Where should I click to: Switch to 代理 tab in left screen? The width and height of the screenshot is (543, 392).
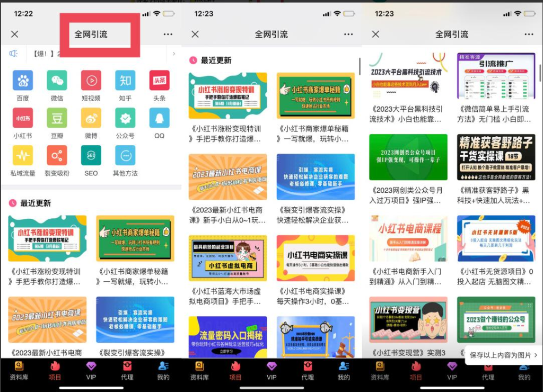[127, 371]
